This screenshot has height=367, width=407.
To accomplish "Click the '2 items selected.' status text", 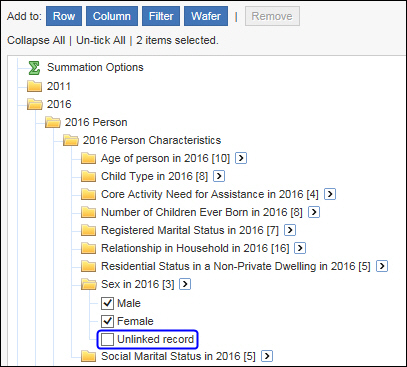I will pos(177,40).
